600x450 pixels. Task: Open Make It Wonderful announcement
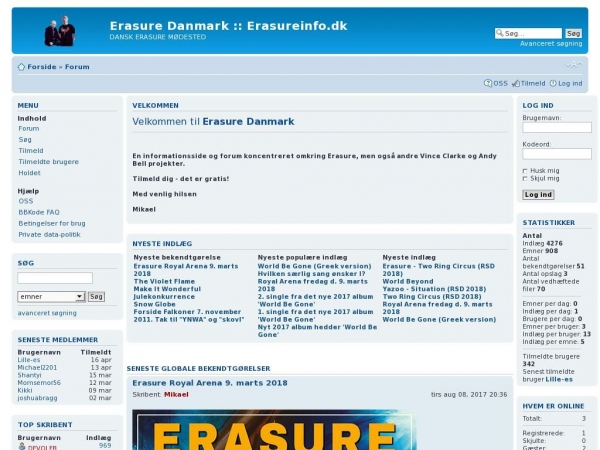[x=167, y=289]
